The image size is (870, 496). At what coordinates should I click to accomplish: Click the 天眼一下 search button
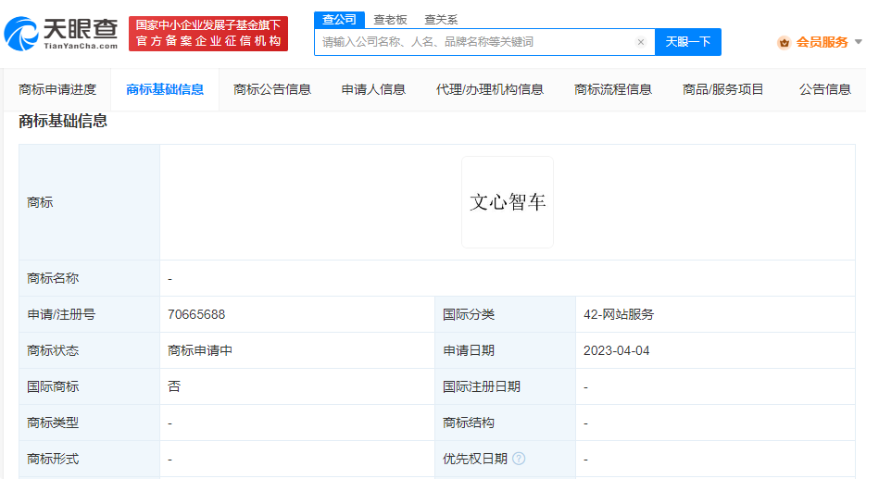(687, 42)
